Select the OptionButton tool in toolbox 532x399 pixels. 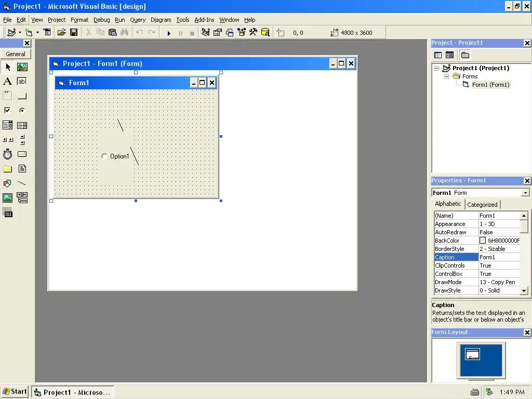coord(22,110)
